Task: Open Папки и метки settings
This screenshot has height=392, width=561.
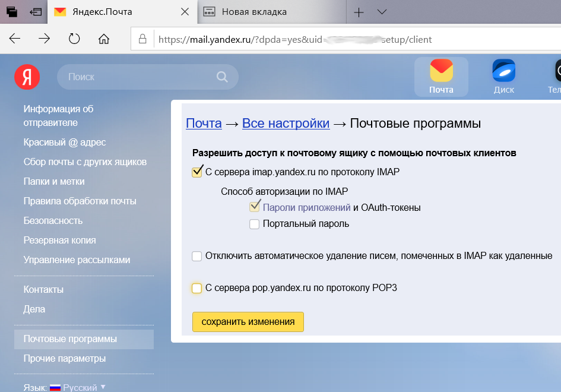Action: pyautogui.click(x=54, y=182)
